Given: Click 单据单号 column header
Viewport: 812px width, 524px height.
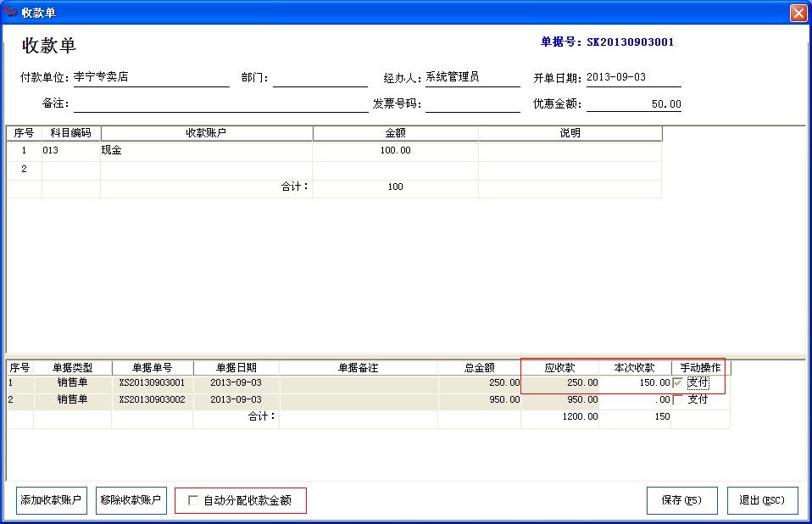Looking at the screenshot, I should (153, 368).
